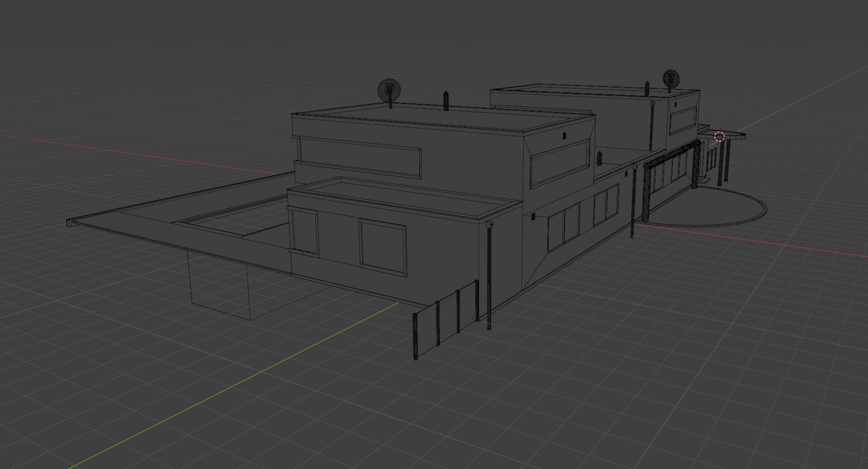Select the round canopy roof over the entrance columns

click(x=723, y=135)
